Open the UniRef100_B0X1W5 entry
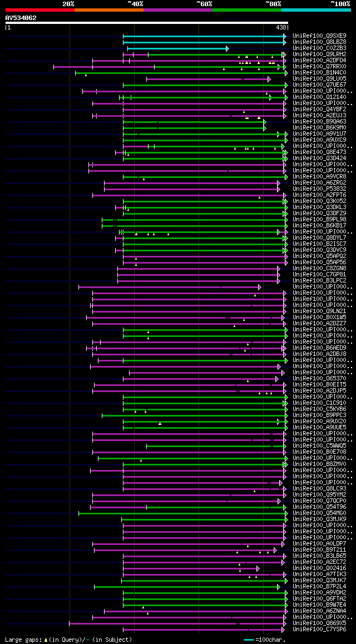This screenshot has height=644, width=356. point(319,318)
